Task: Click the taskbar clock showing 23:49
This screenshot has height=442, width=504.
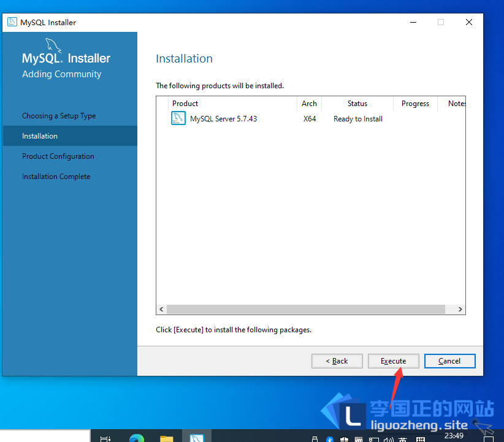Action: 454,436
